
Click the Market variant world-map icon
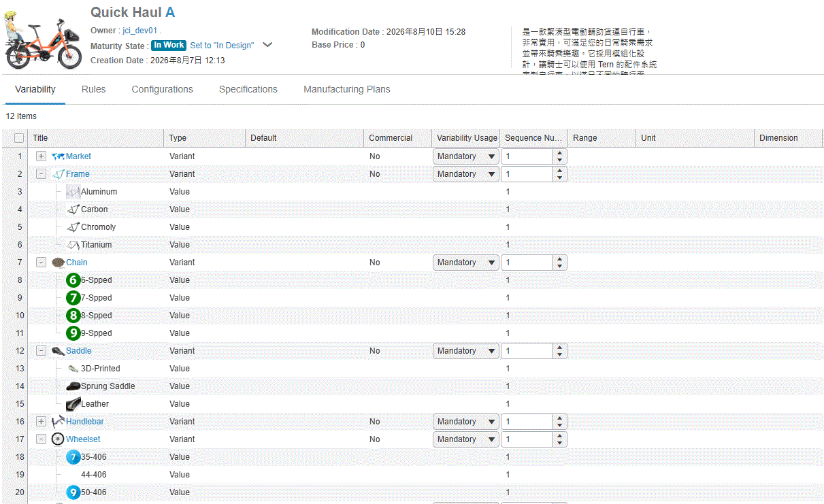click(59, 156)
